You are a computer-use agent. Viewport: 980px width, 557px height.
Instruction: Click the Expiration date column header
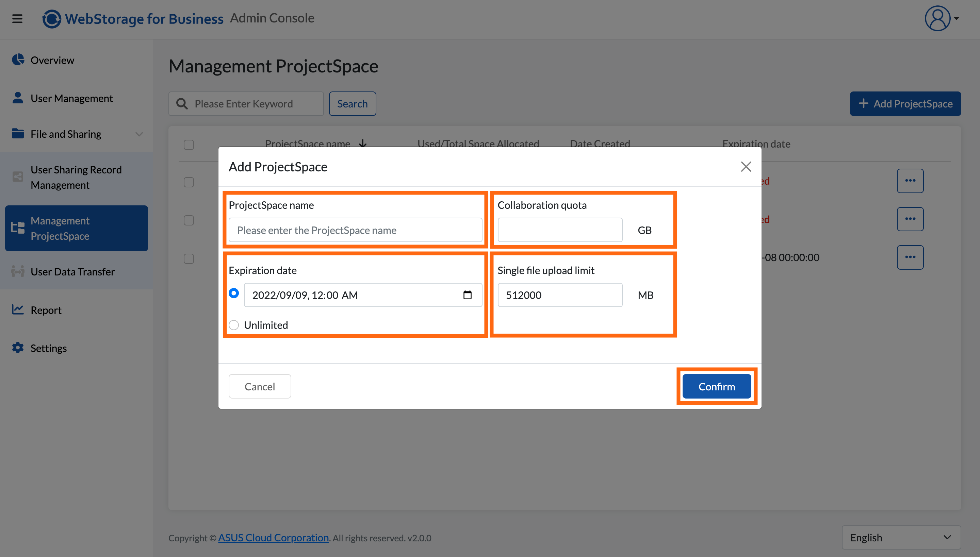[x=756, y=144]
